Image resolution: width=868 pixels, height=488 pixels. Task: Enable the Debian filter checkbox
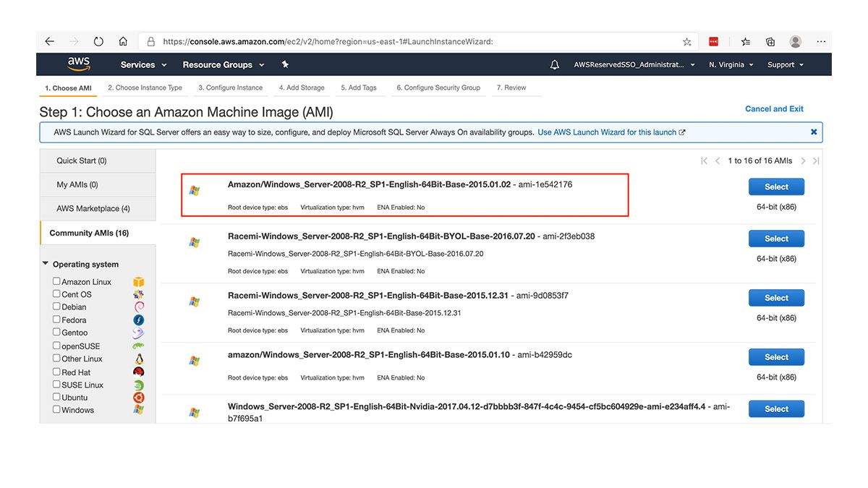pyautogui.click(x=56, y=307)
